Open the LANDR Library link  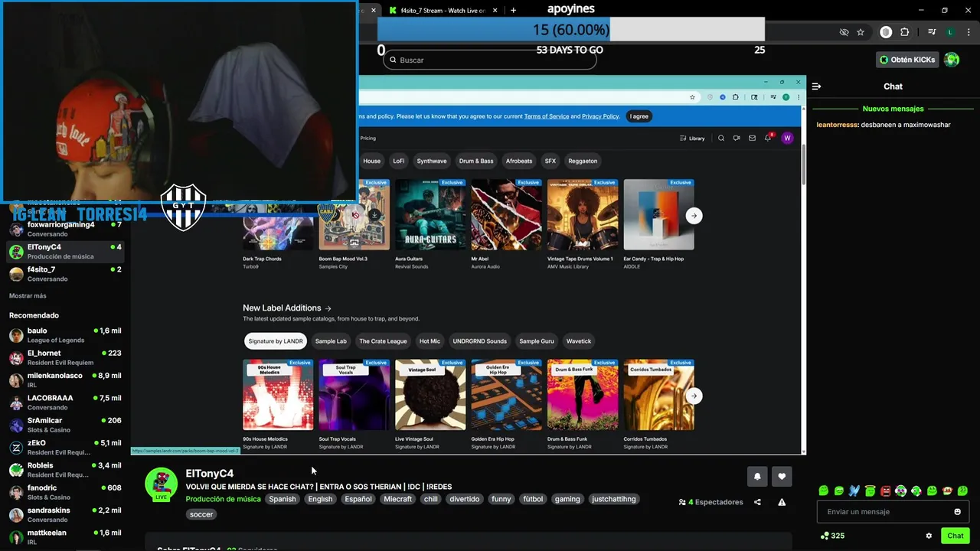point(692,139)
